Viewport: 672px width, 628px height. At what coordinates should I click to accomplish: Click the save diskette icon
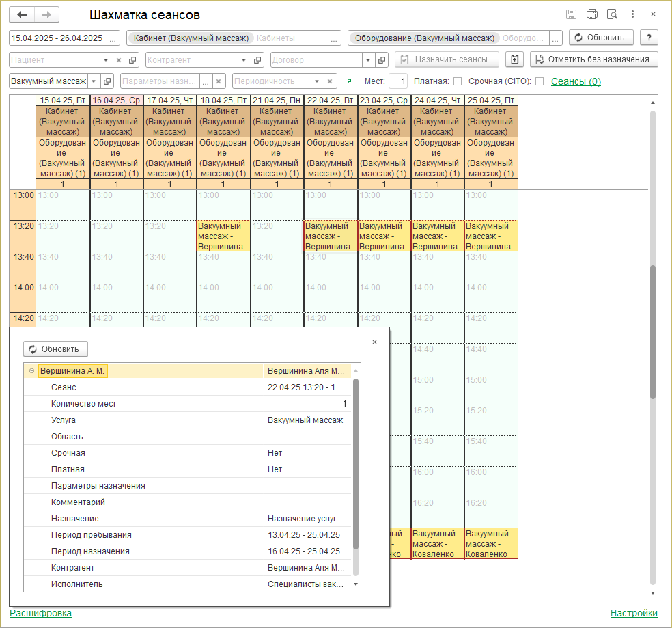pos(572,14)
